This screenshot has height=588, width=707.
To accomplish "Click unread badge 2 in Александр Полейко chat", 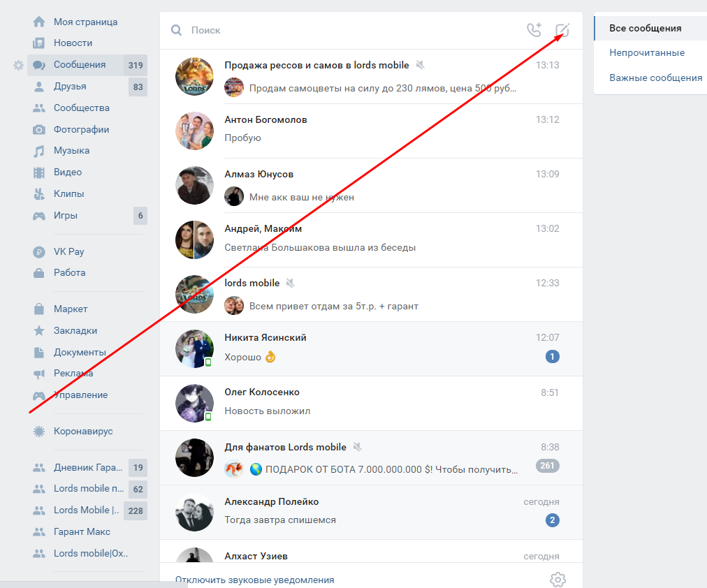I will (553, 520).
